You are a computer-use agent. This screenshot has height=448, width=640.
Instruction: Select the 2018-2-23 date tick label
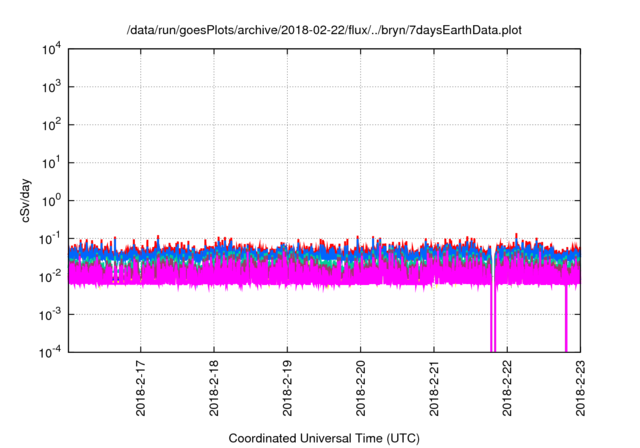[x=580, y=388]
